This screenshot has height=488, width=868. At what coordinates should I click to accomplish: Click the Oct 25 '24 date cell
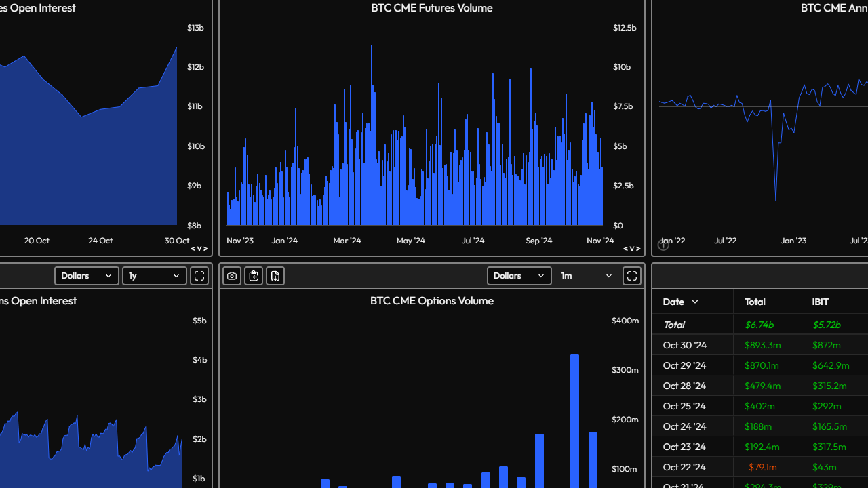click(x=685, y=406)
